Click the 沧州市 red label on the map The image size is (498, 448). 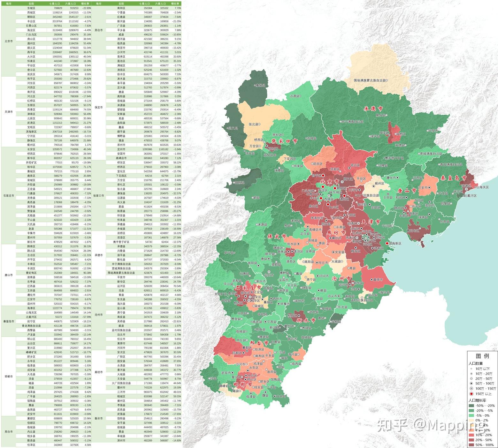point(342,278)
